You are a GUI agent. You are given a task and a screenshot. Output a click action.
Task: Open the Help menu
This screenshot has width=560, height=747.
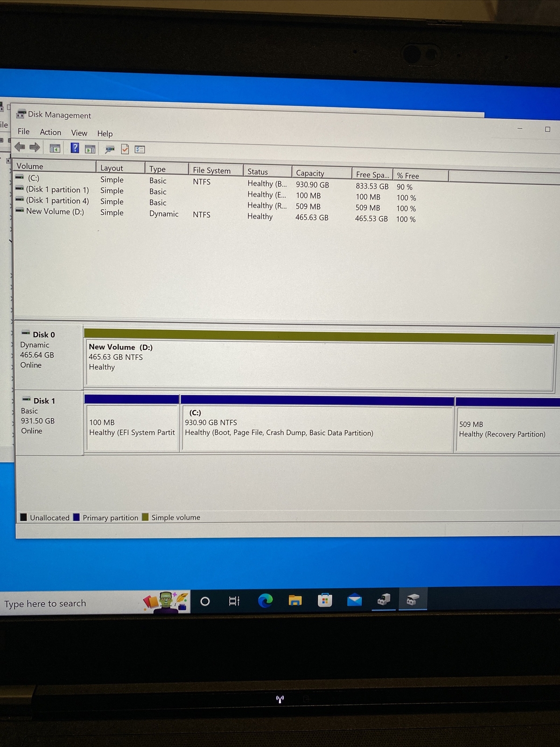[105, 134]
